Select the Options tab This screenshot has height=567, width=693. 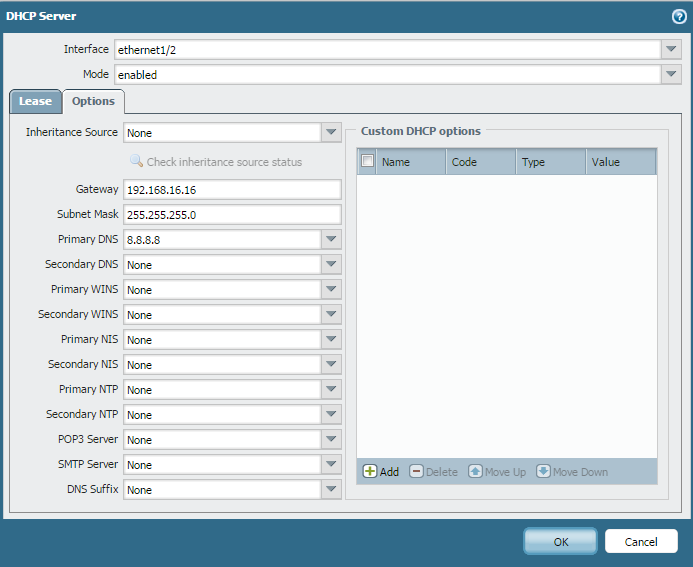click(93, 101)
